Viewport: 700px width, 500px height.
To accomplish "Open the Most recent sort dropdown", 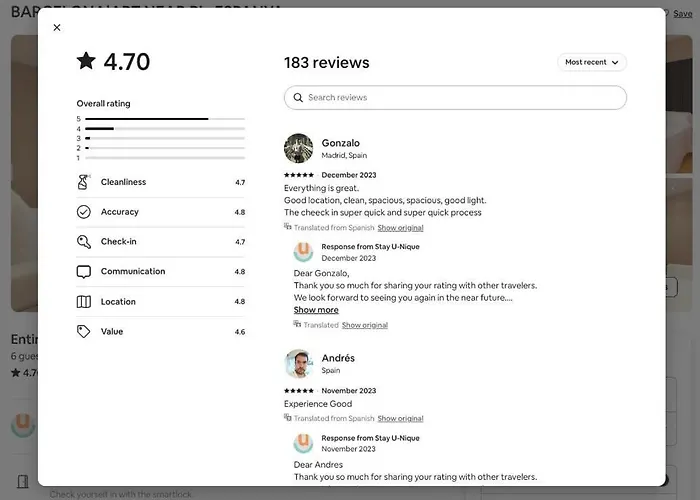I will (592, 62).
